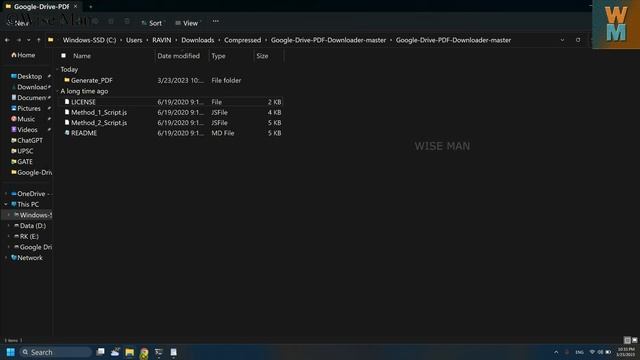
Task: Open Network in the navigation pane
Action: (27, 258)
